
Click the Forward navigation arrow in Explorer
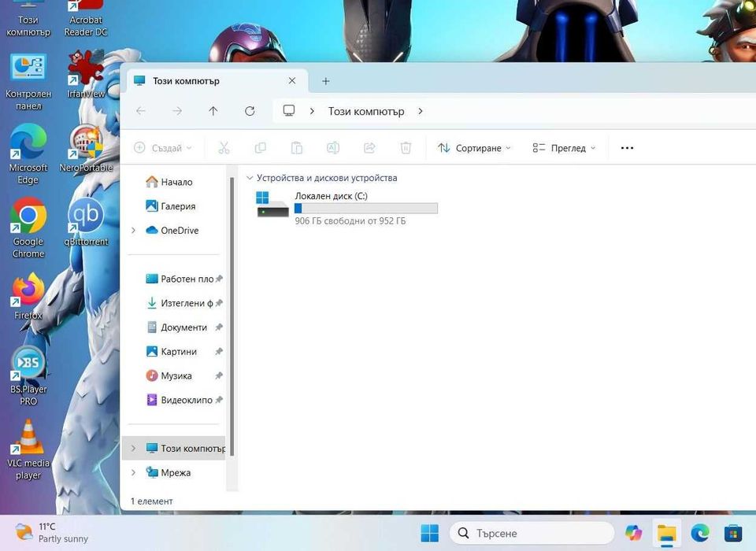[x=177, y=111]
